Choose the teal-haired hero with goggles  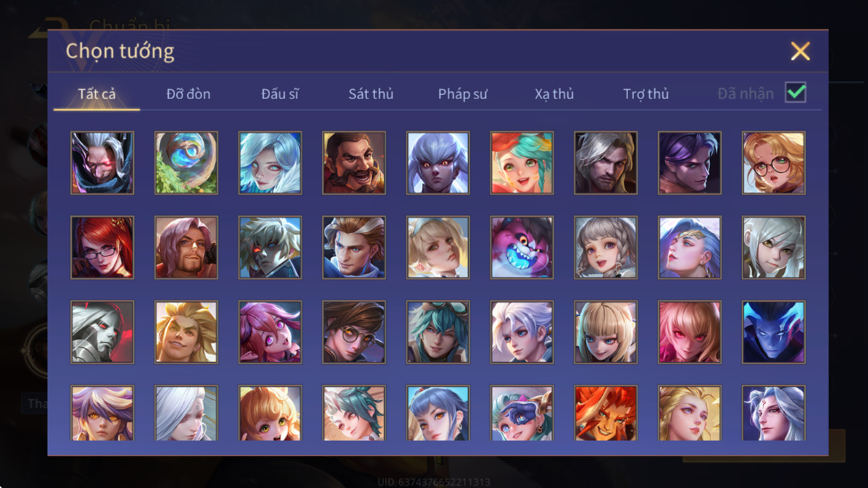click(438, 332)
